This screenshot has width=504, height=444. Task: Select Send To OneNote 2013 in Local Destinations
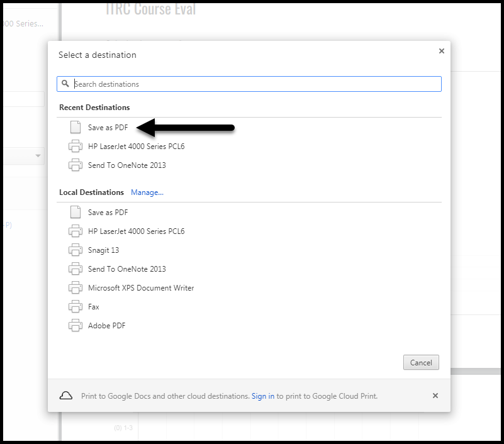(x=126, y=269)
